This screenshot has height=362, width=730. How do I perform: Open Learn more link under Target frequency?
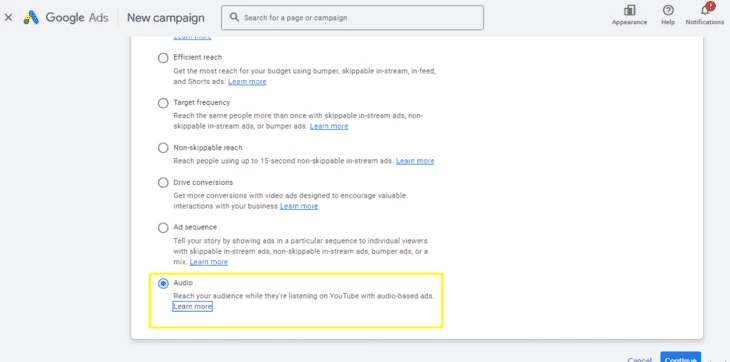tap(329, 126)
